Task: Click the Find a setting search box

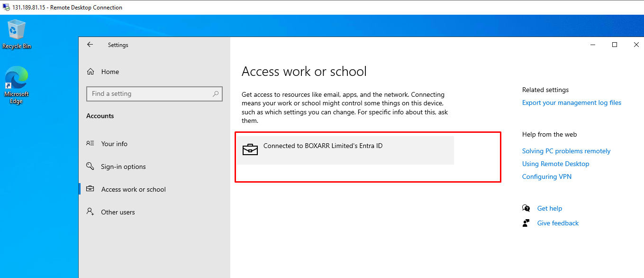Action: click(154, 93)
